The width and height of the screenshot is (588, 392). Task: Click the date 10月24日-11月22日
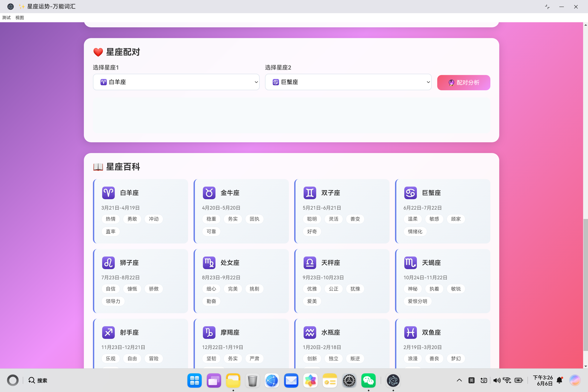click(425, 277)
